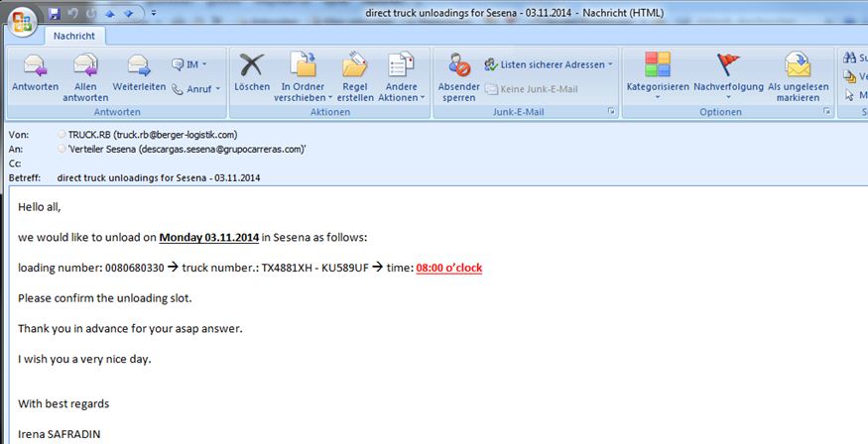Click the underlined Monday 03.11.2014 text
Viewport: 868px width, 444px height.
[x=209, y=238]
